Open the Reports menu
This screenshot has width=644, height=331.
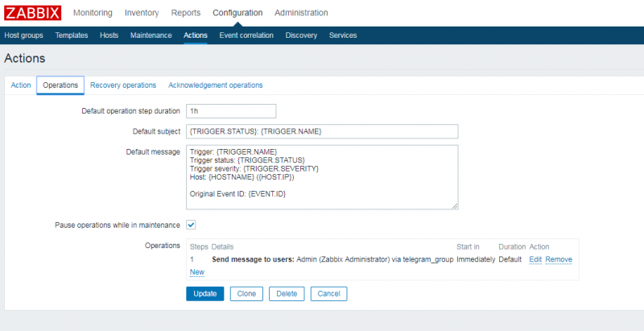pyautogui.click(x=186, y=13)
